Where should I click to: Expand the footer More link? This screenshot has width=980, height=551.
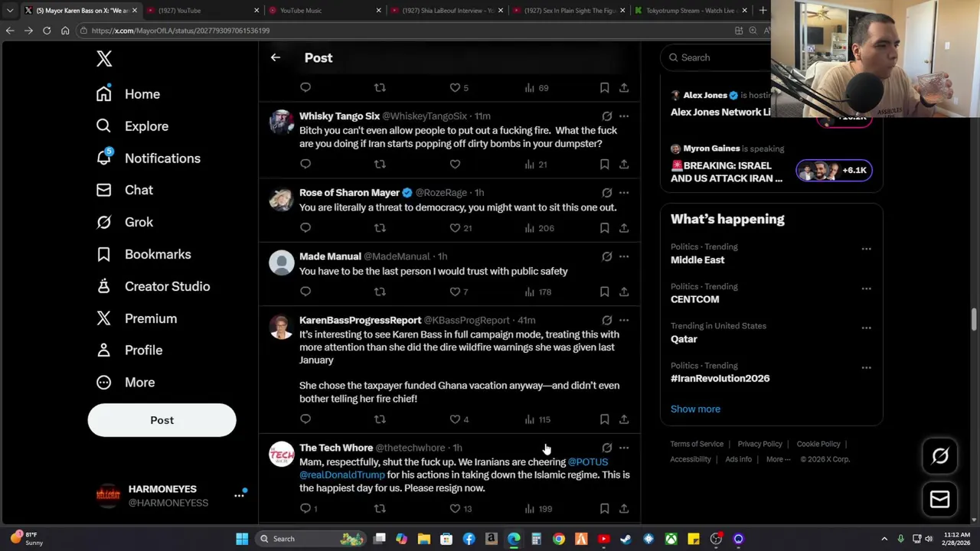[x=778, y=459]
